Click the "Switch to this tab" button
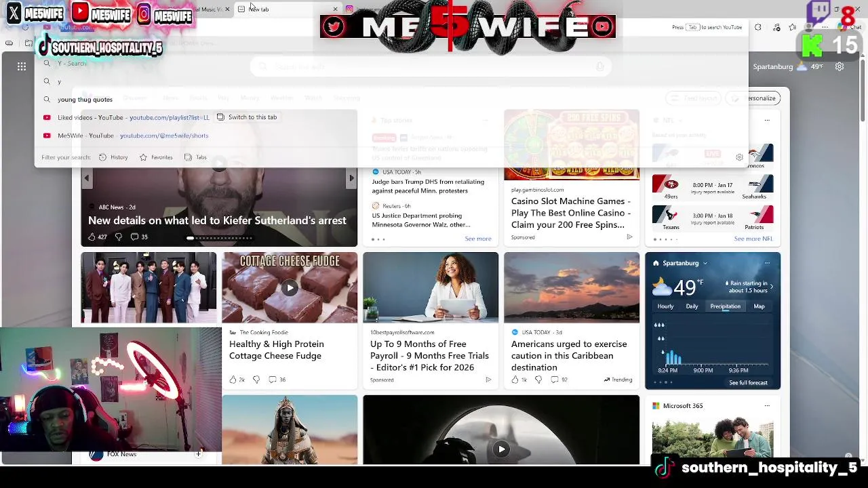The height and width of the screenshot is (488, 868). click(247, 117)
